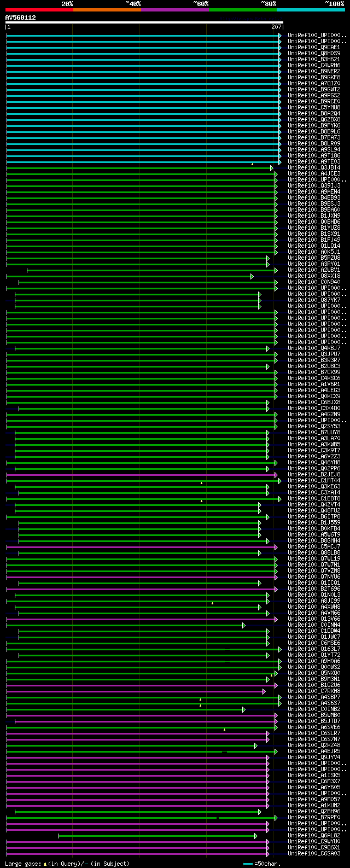
Task: Open hit UniRef100_C4WRH6
Action: pyautogui.click(x=314, y=66)
